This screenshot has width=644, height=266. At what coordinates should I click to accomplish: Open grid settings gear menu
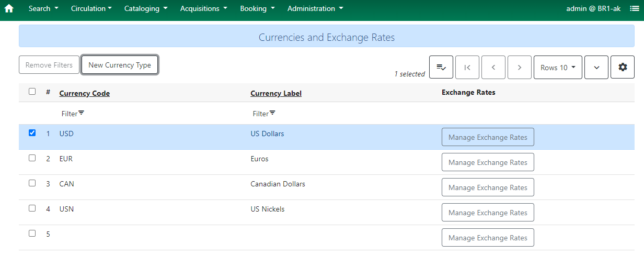pos(623,68)
